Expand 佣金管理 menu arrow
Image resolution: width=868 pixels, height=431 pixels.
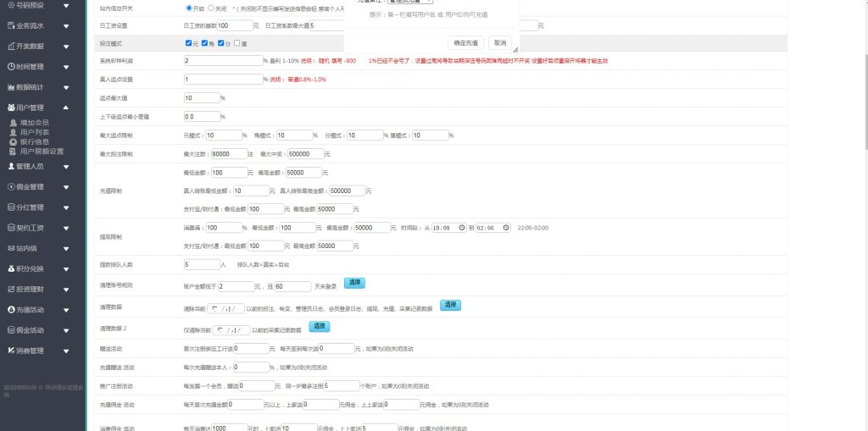pyautogui.click(x=66, y=187)
